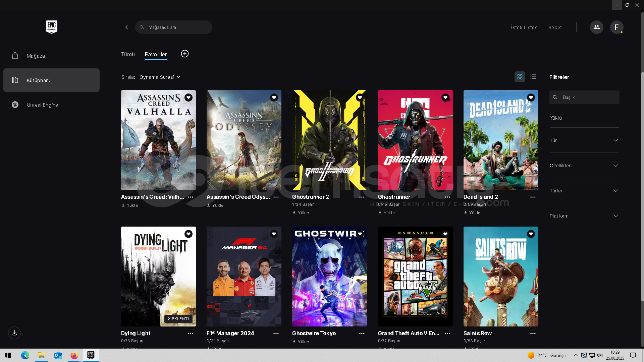
Task: Open the Sepet cart link
Action: click(555, 27)
